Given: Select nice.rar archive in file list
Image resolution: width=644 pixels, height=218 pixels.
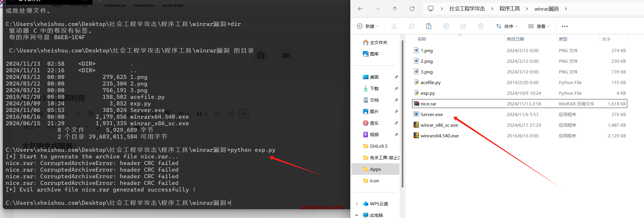Looking at the screenshot, I should (x=520, y=104).
